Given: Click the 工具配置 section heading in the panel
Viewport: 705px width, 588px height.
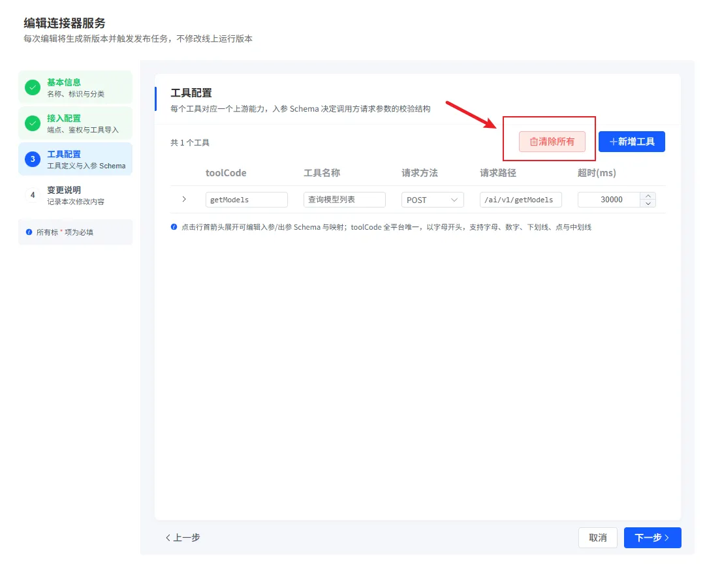Looking at the screenshot, I should pos(191,93).
